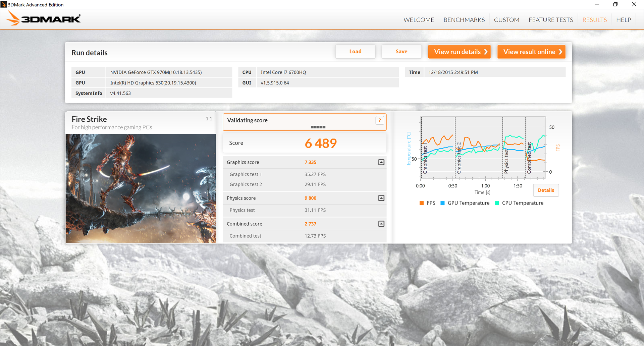Viewport: 644px width, 346px height.
Task: Click the overall score value 6 489
Action: point(321,143)
